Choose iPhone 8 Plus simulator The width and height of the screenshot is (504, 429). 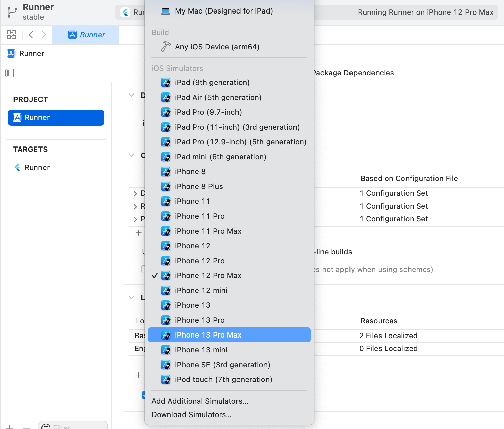pyautogui.click(x=229, y=186)
